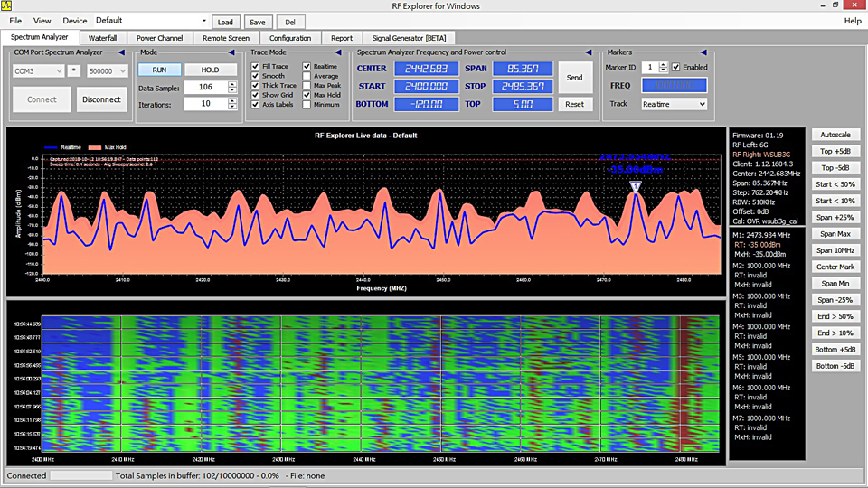The width and height of the screenshot is (868, 488).
Task: Switch to the Power Channel tab
Action: point(159,38)
